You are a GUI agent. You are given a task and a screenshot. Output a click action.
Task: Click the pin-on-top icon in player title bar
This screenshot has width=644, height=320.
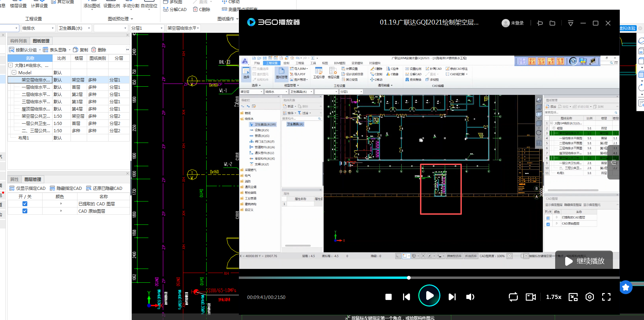click(540, 23)
